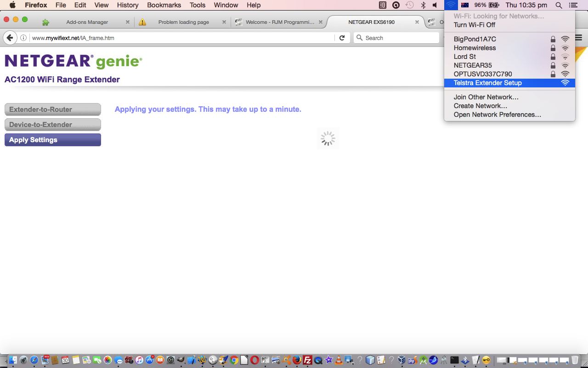Reload the page with the refresh icon
588x368 pixels.
click(x=342, y=38)
